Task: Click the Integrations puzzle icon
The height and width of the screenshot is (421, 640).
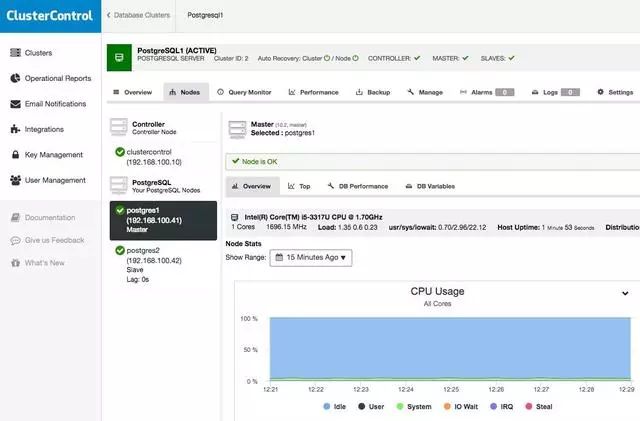Action: tap(16, 129)
